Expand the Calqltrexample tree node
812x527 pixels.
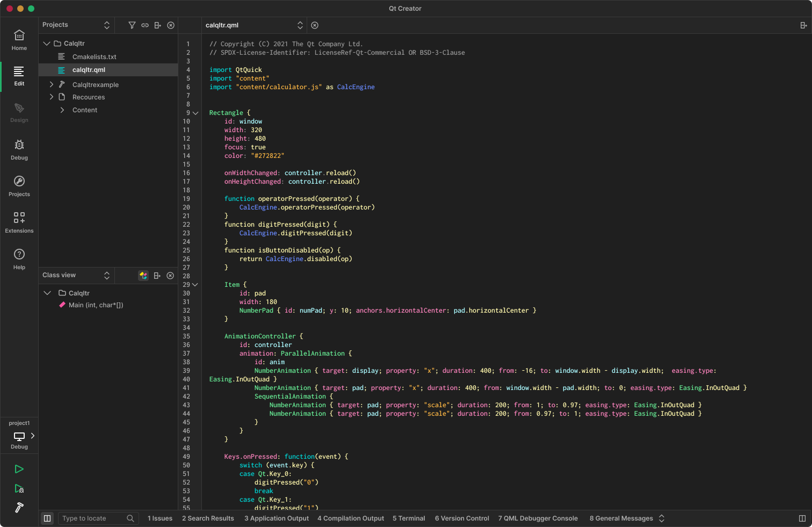pyautogui.click(x=52, y=84)
